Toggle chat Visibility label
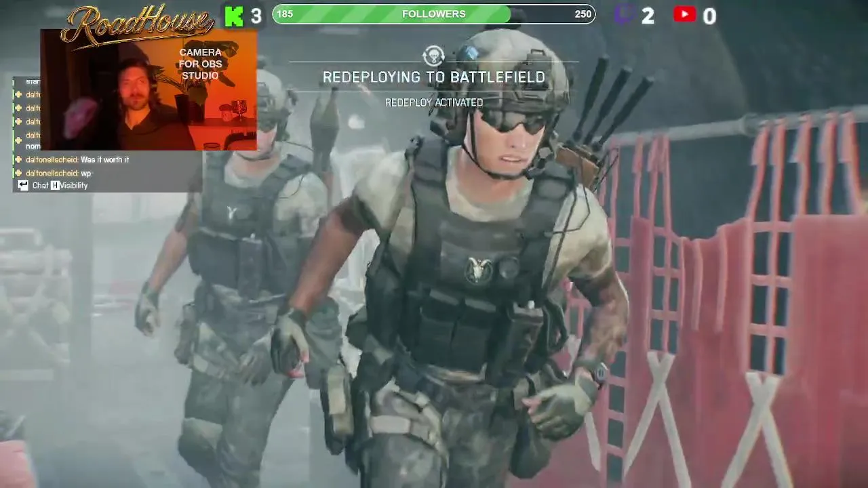The image size is (868, 488). pos(74,186)
